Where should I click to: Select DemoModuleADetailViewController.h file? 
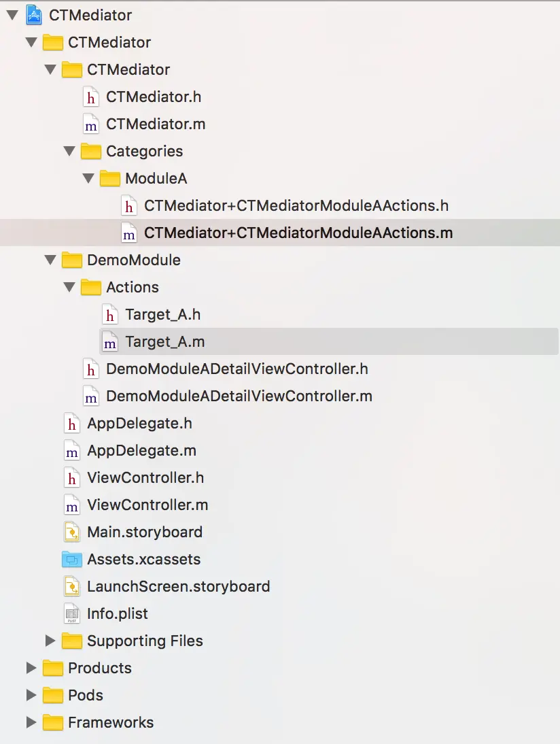click(237, 369)
